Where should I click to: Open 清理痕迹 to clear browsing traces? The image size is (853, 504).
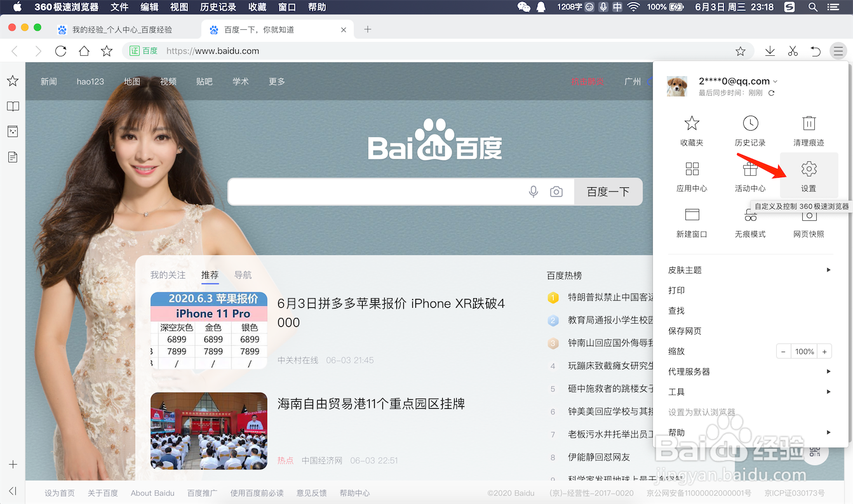(808, 130)
